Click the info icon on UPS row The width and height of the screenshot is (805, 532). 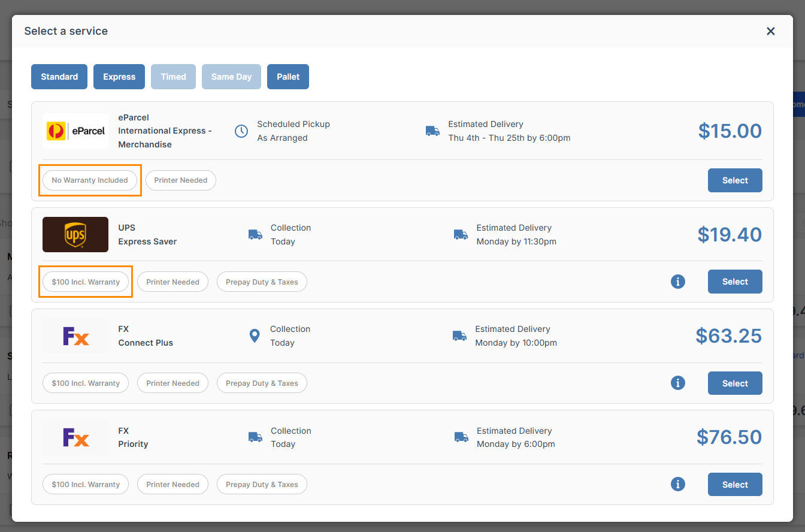click(677, 282)
